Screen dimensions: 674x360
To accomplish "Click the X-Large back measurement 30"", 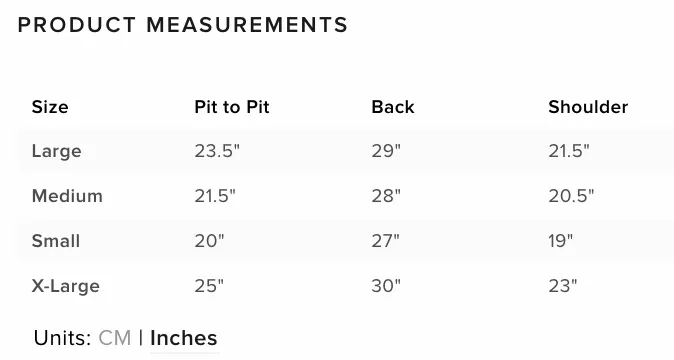I will [x=386, y=286].
